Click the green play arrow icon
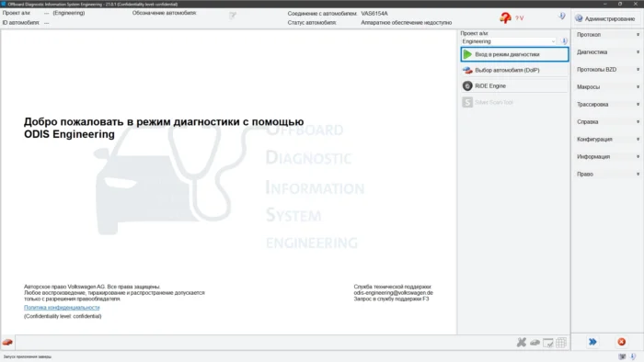644x362 pixels. (467, 54)
